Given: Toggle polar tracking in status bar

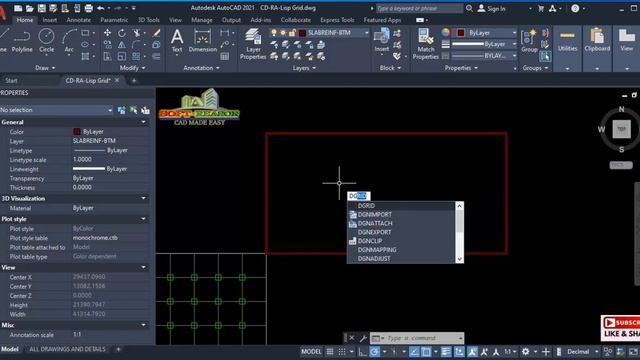Looking at the screenshot, I should (x=374, y=351).
